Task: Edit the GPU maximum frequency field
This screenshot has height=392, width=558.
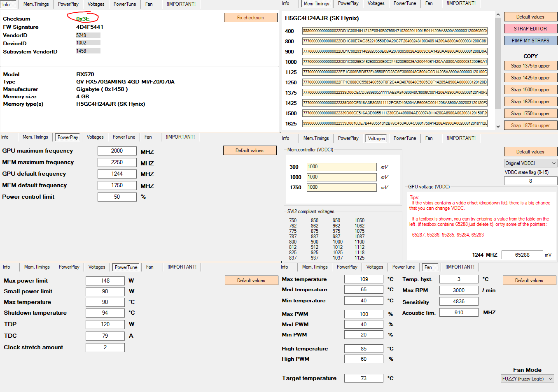Action: click(x=117, y=151)
